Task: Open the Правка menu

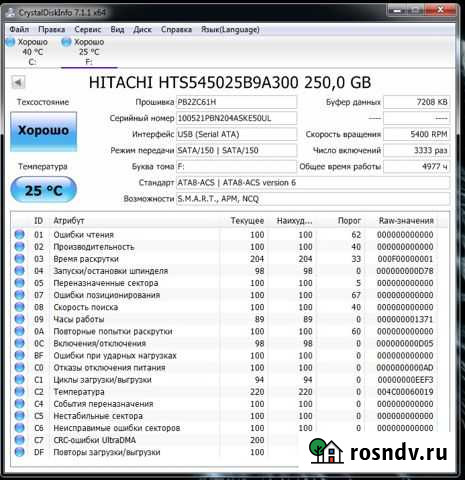Action: coord(52,29)
